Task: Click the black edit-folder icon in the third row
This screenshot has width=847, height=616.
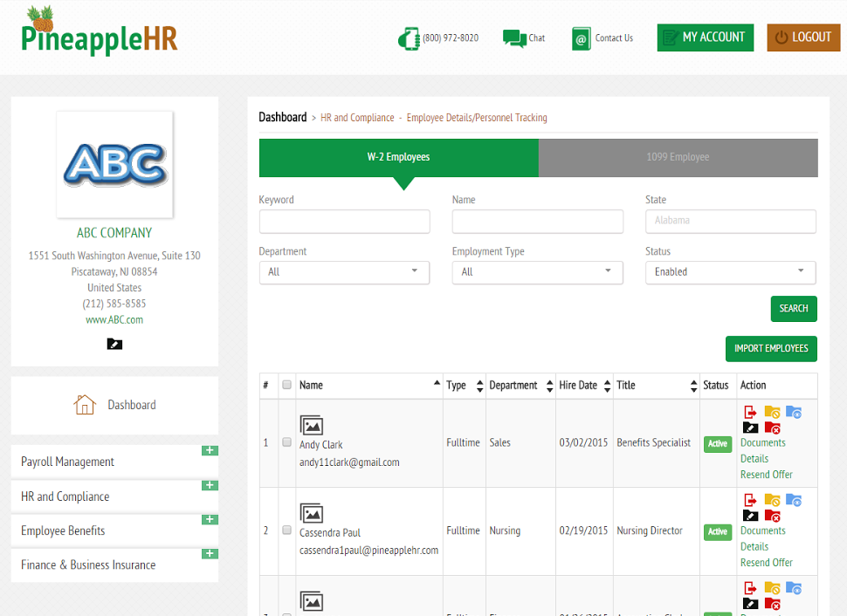Action: pos(750,604)
